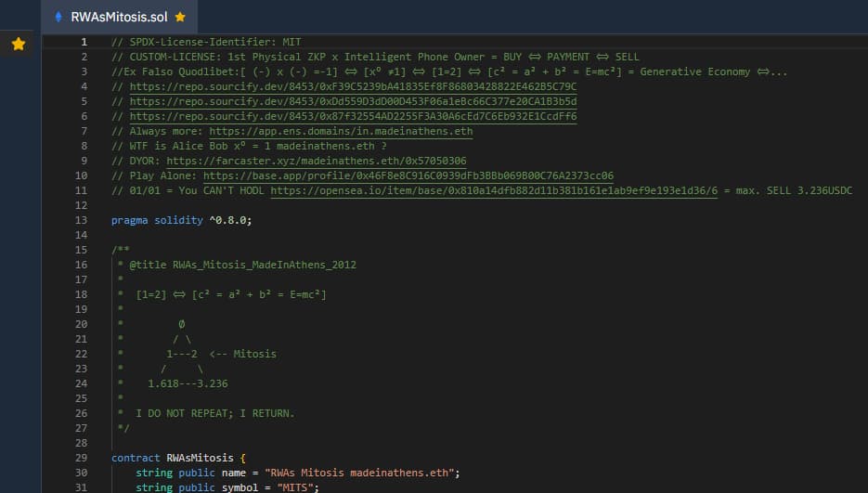The width and height of the screenshot is (868, 493).
Task: Click the 'RWAsMitosis' contract name in code
Action: coord(200,458)
